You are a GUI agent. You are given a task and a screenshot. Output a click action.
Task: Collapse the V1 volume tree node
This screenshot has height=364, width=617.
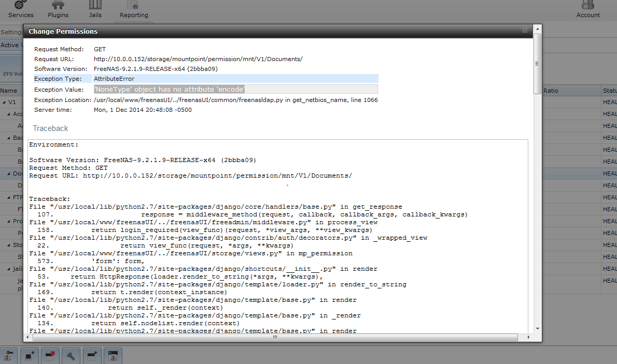coord(4,102)
